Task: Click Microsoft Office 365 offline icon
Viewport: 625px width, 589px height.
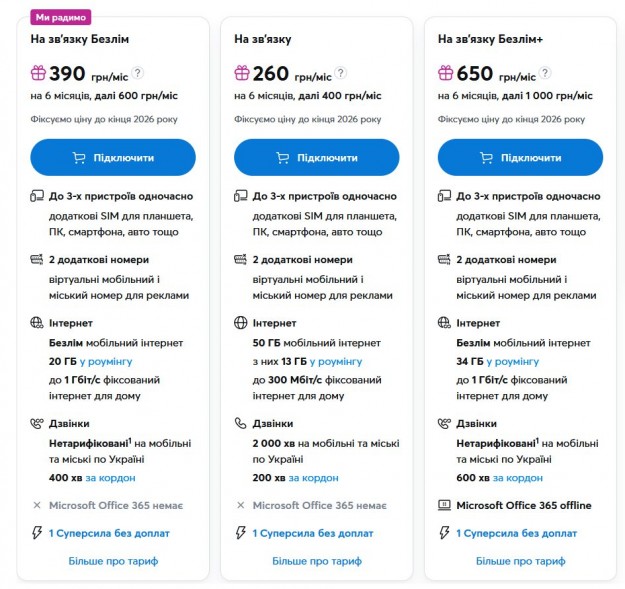Action: [444, 505]
